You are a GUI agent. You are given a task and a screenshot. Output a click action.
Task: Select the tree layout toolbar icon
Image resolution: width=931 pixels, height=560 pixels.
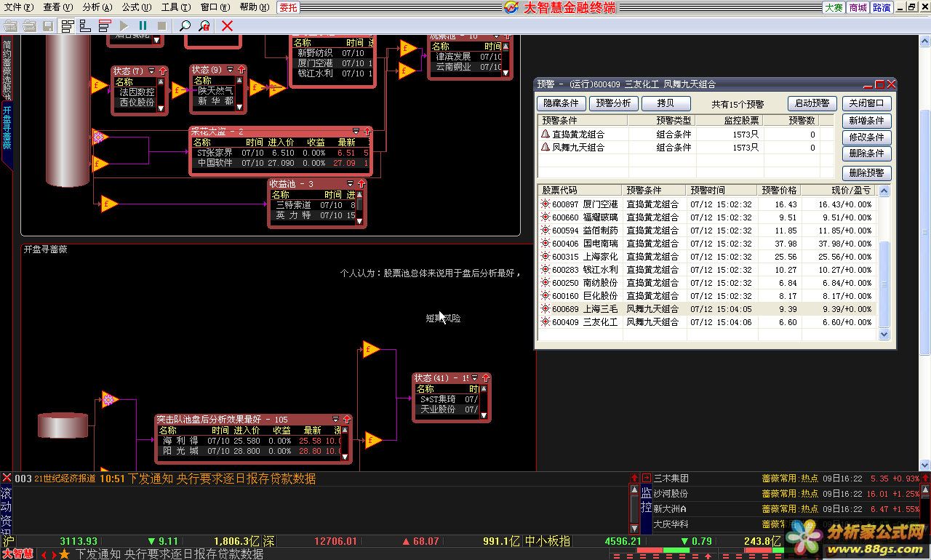86,26
